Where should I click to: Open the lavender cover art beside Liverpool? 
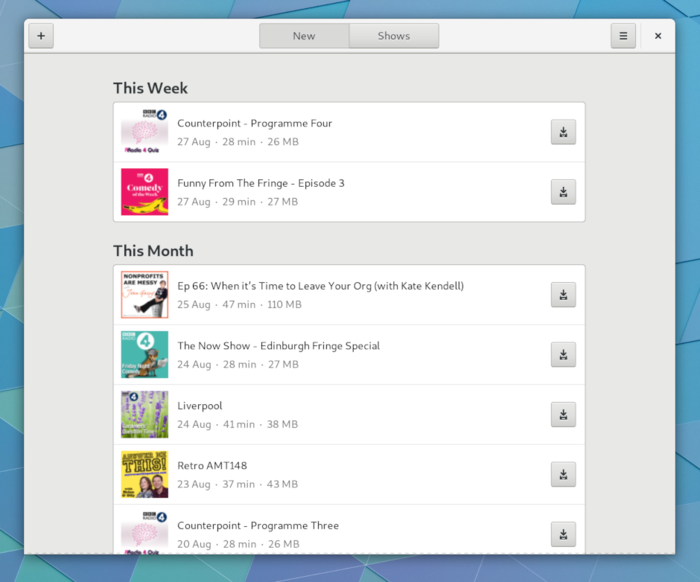click(145, 415)
